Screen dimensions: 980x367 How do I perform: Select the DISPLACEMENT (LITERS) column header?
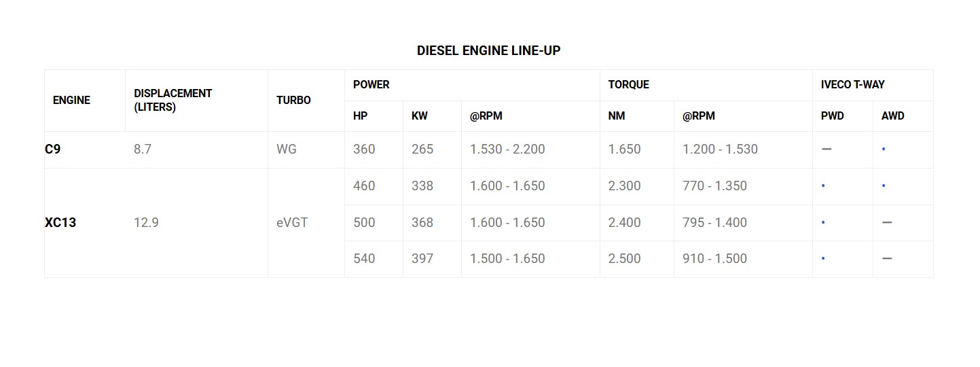click(x=173, y=101)
